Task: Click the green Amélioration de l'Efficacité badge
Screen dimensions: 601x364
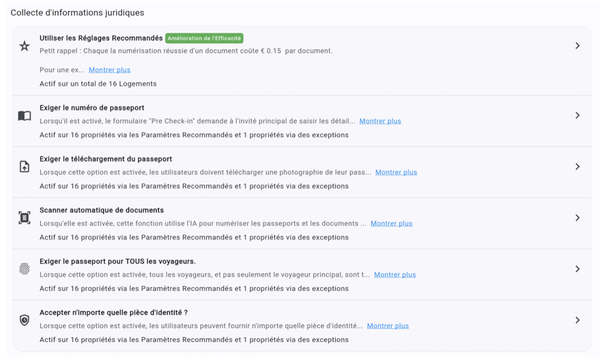Action: [204, 38]
